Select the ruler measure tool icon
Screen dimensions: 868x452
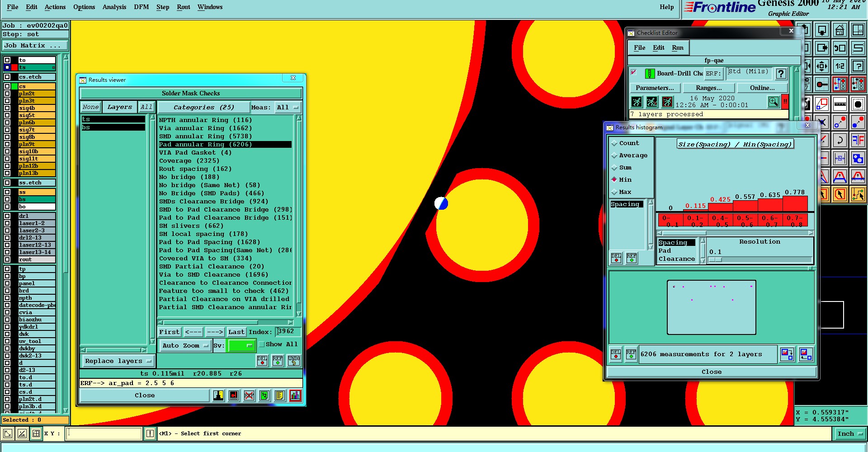coord(840,104)
